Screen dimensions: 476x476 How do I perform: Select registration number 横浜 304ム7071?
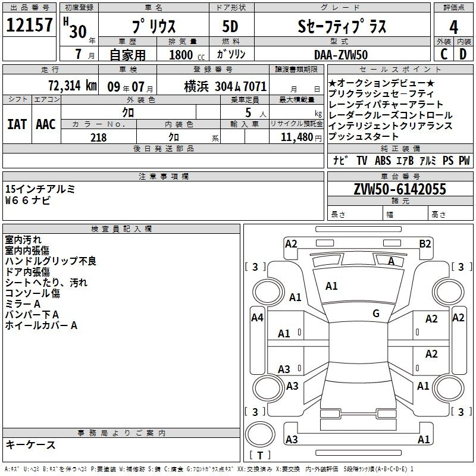pyautogui.click(x=226, y=86)
